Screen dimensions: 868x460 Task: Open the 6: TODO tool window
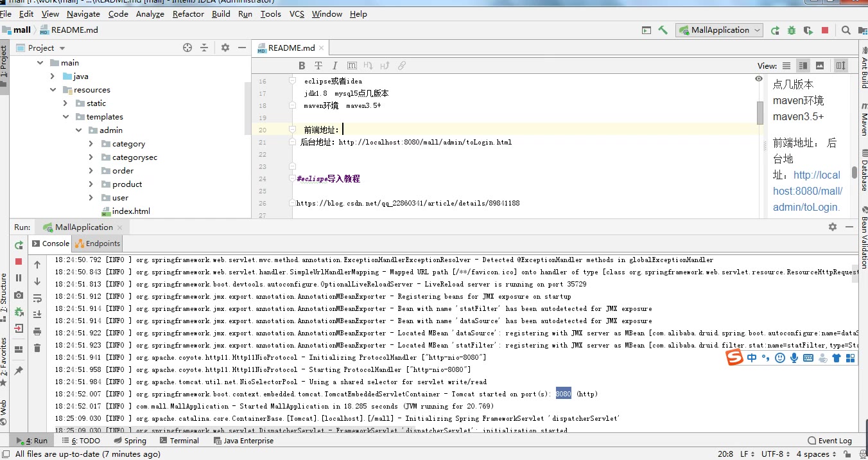[x=81, y=441]
